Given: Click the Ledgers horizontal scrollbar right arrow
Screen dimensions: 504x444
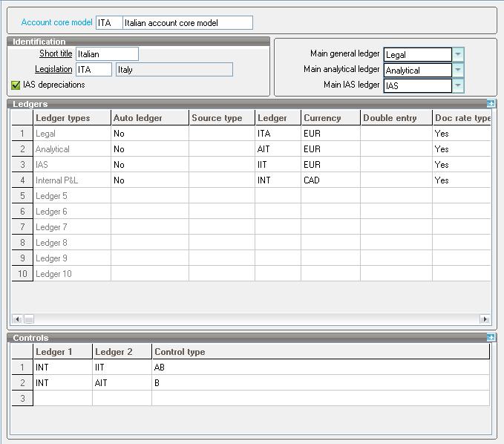Looking at the screenshot, I should click(485, 319).
